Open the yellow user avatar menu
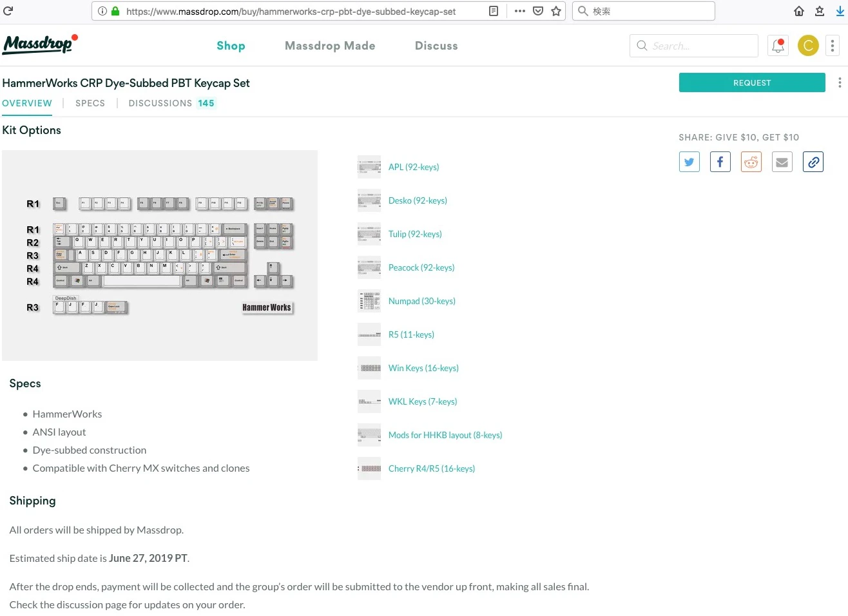This screenshot has width=848, height=616. 808,46
